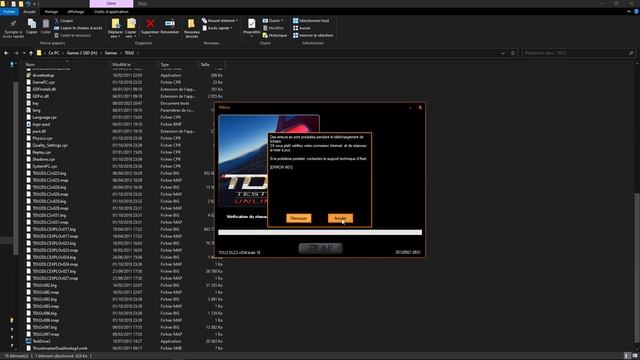
Task: Click the Réessayer button in error dialog
Action: [x=298, y=218]
